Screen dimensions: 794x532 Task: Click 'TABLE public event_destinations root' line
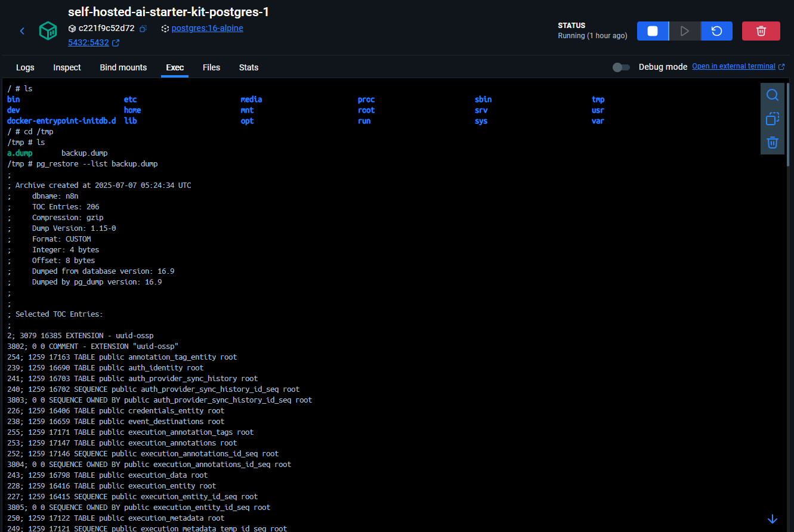(x=116, y=422)
